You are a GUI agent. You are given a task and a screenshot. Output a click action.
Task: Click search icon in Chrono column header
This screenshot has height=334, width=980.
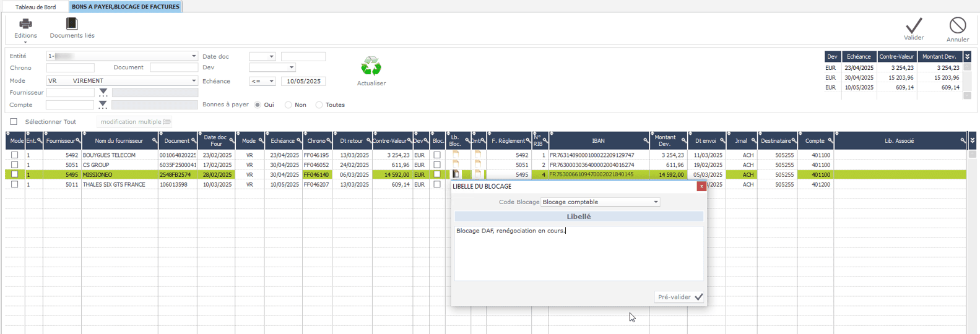(x=329, y=141)
